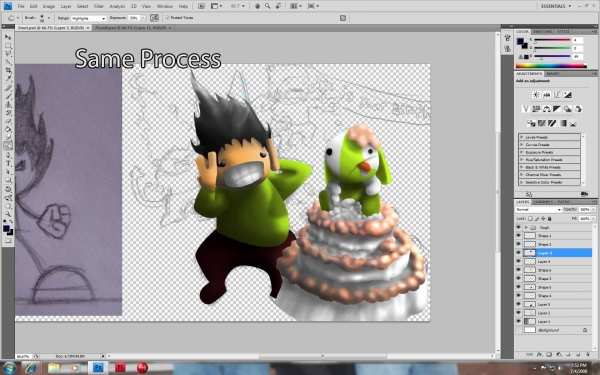Click the Exposure percentage field
This screenshot has width=600, height=375.
click(133, 18)
